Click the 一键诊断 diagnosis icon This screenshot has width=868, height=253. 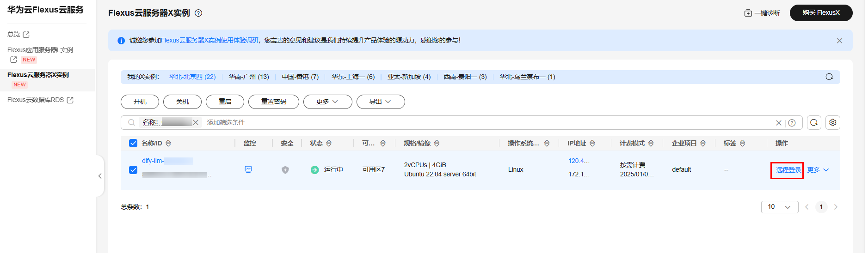tap(748, 13)
